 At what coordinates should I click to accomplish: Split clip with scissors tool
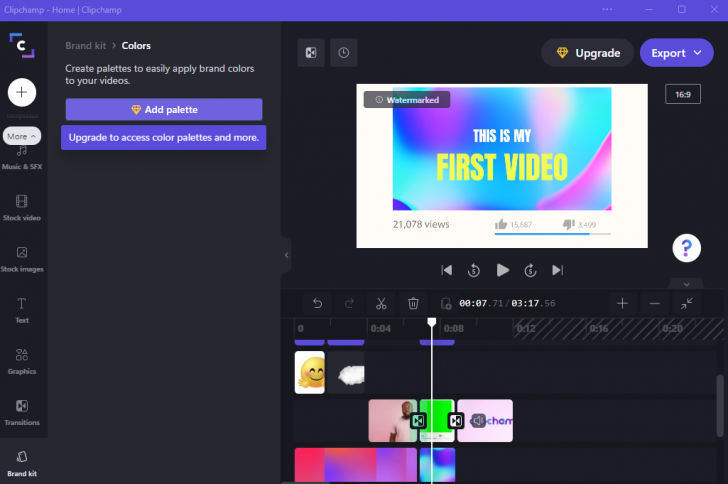click(x=381, y=304)
